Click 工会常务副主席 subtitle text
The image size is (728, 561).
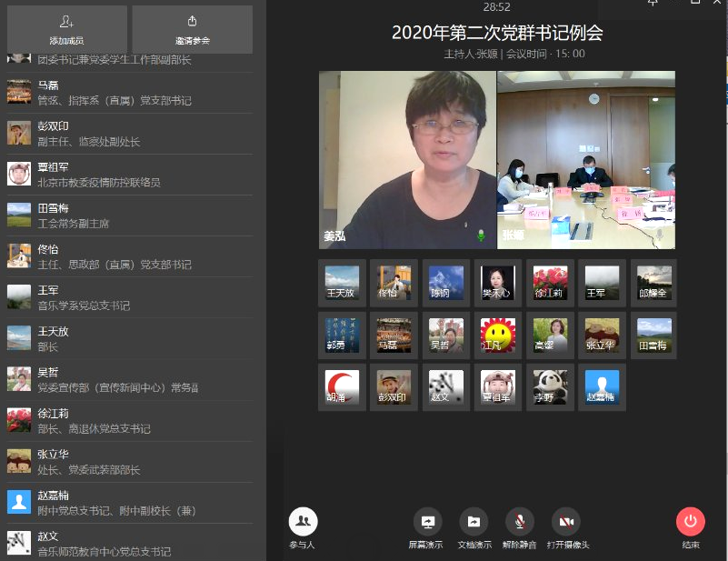click(x=74, y=224)
